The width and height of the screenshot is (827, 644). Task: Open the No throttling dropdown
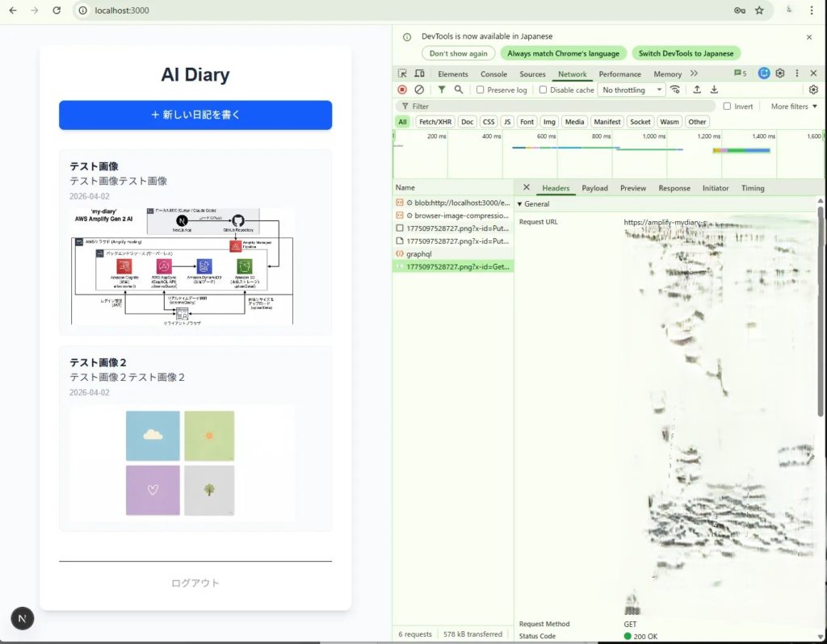[x=632, y=90]
